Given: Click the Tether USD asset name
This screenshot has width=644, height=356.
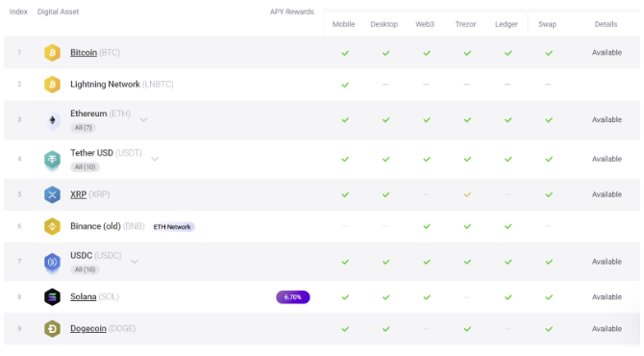Looking at the screenshot, I should click(x=91, y=153).
